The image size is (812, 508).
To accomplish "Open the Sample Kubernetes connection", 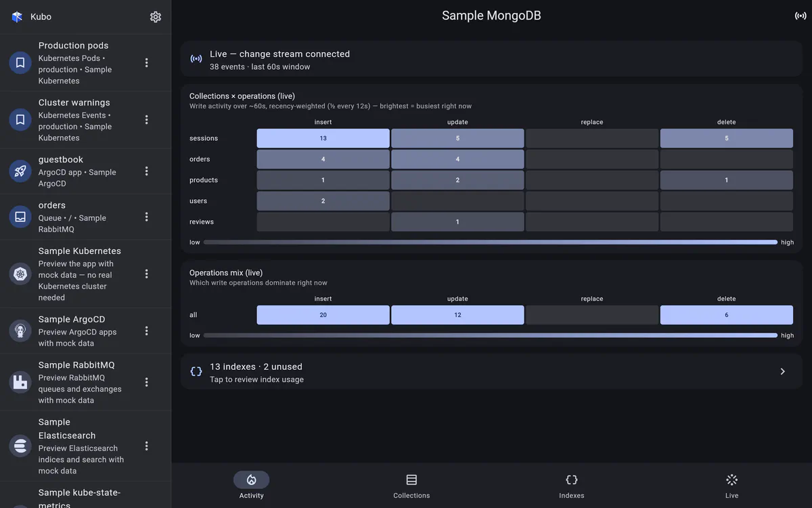I will pyautogui.click(x=85, y=274).
